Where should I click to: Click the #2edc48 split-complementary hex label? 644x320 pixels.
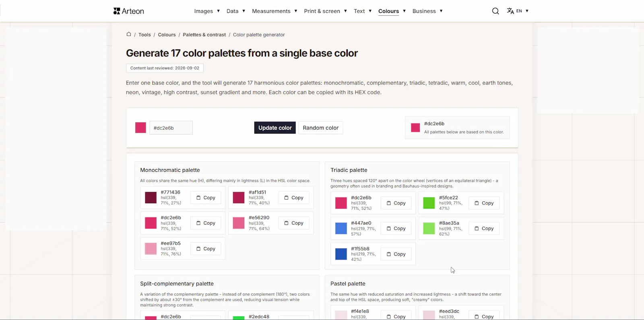pyautogui.click(x=259, y=317)
